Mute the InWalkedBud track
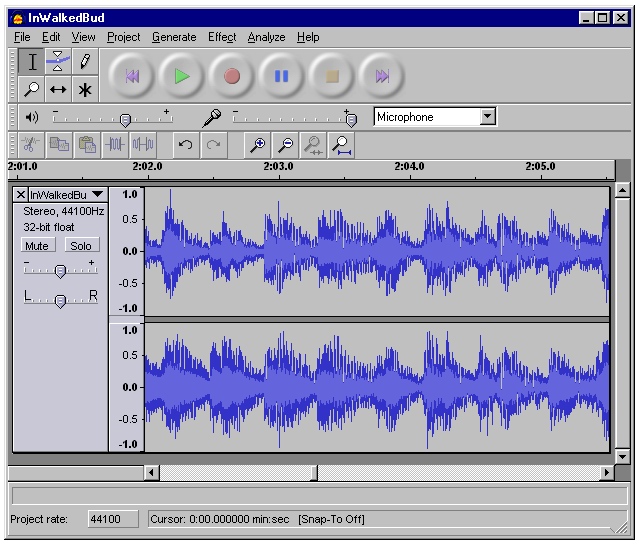The image size is (641, 545). pyautogui.click(x=37, y=246)
